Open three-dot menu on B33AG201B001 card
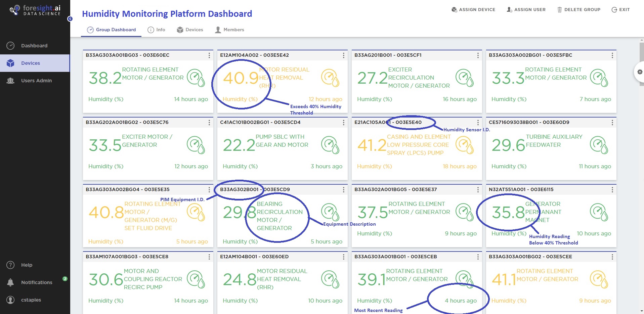The height and width of the screenshot is (314, 644). (x=478, y=55)
